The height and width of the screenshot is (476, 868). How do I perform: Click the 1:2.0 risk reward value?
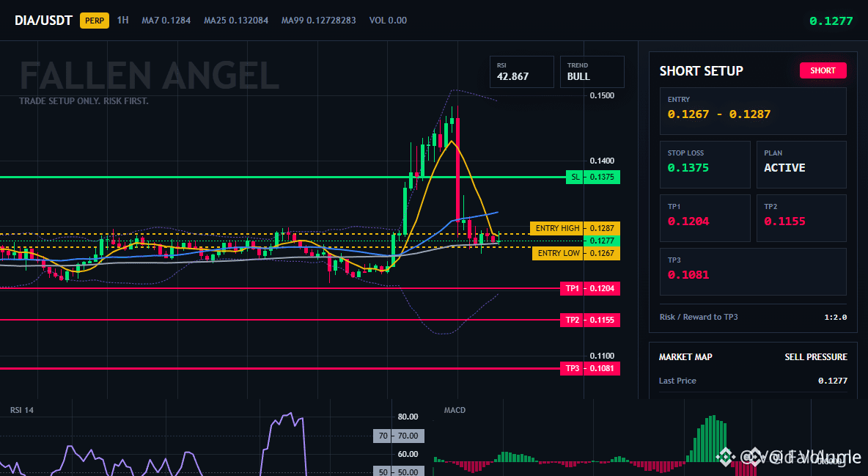(x=835, y=317)
